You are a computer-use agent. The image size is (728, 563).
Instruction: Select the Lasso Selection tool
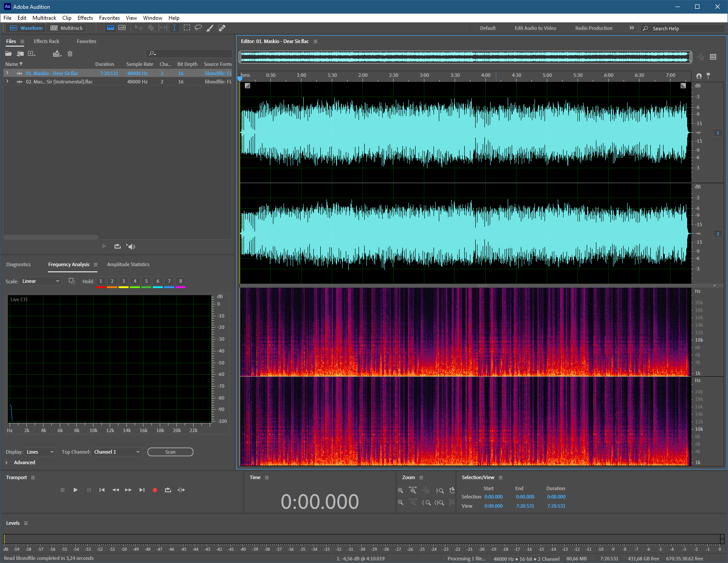point(198,28)
